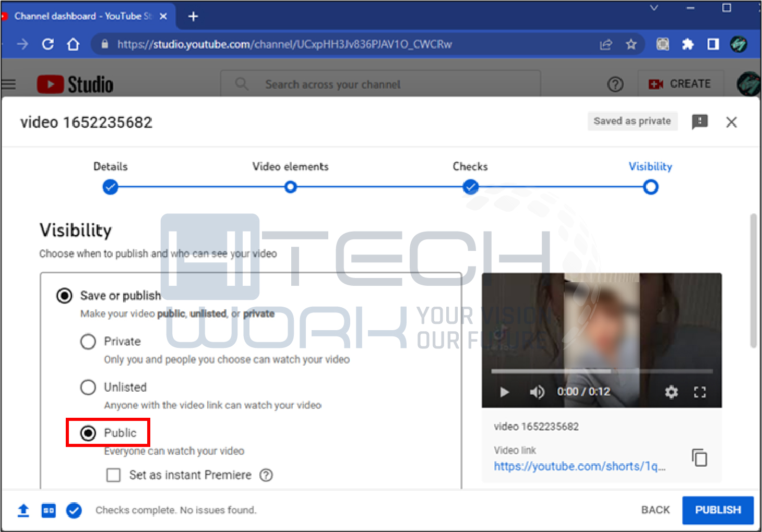762x532 pixels.
Task: Select the Unlisted visibility option
Action: (x=88, y=387)
